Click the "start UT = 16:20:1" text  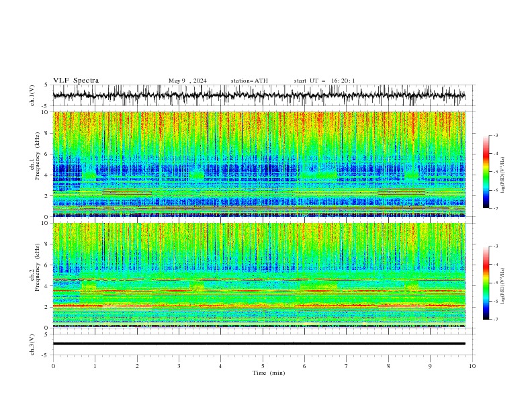(324, 81)
